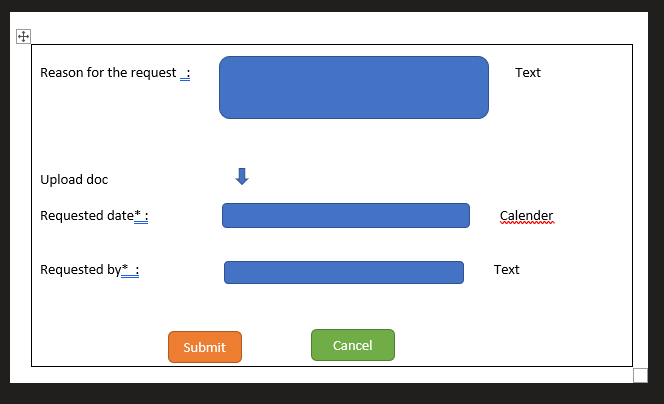This screenshot has width=664, height=404.
Task: Click the asterisk in 'Requested by*'
Action: (x=125, y=270)
